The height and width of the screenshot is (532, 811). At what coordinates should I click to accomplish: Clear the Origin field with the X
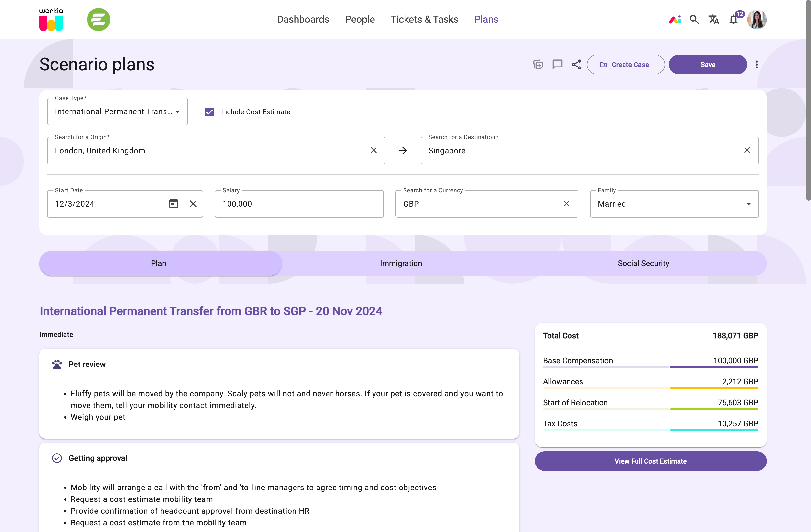tap(373, 150)
